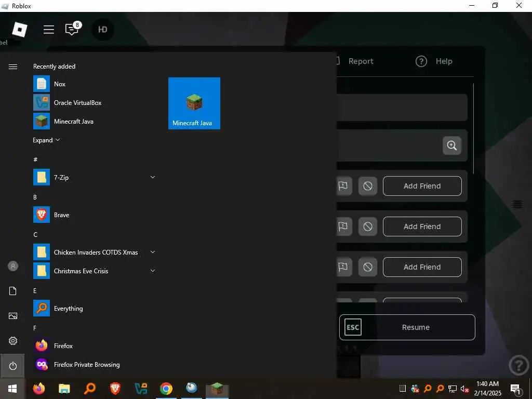The width and height of the screenshot is (532, 399).
Task: Open File Explorer from the taskbar
Action: (x=64, y=389)
